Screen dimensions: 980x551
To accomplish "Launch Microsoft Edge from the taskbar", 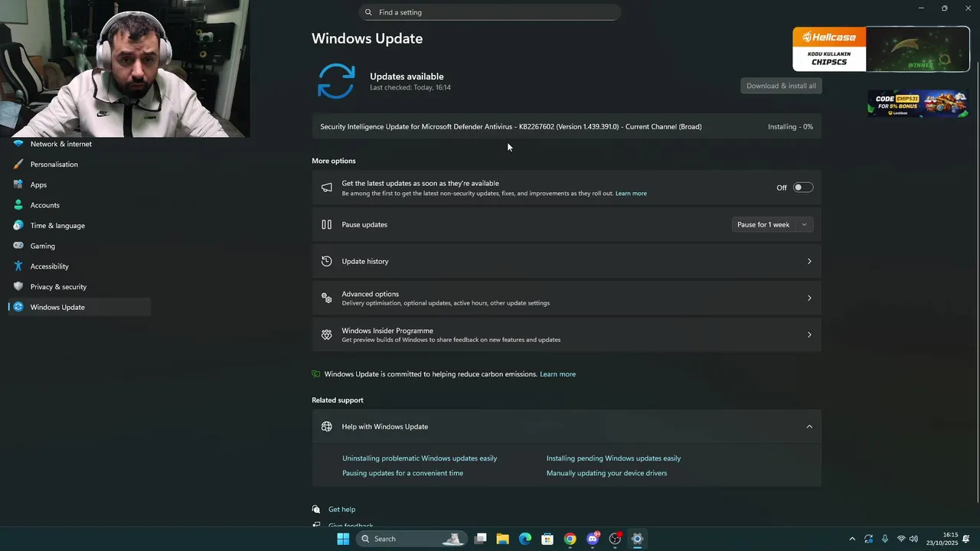I will pos(525,539).
